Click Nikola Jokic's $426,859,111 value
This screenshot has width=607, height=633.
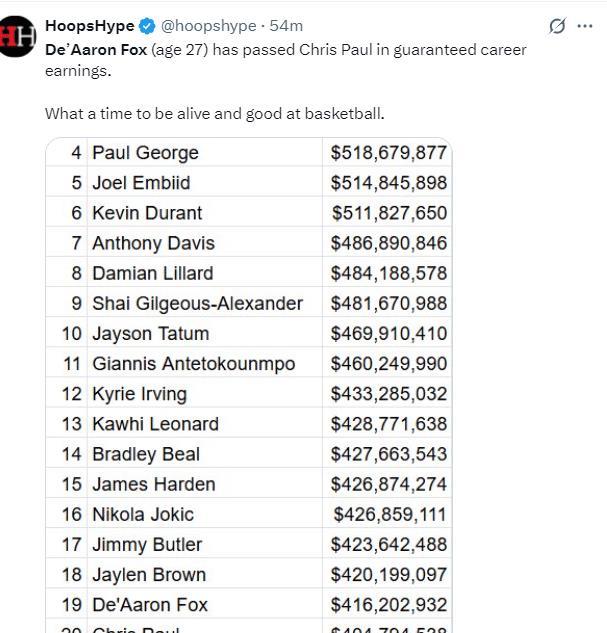coord(390,515)
